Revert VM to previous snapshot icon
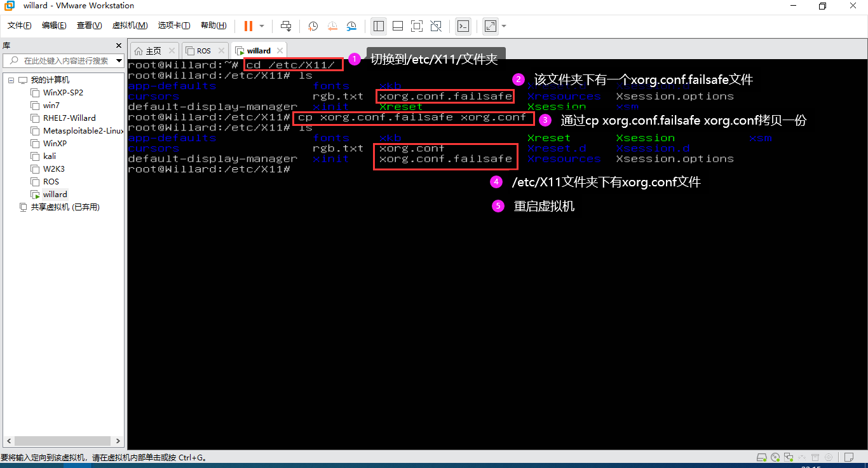The image size is (868, 468). point(332,26)
